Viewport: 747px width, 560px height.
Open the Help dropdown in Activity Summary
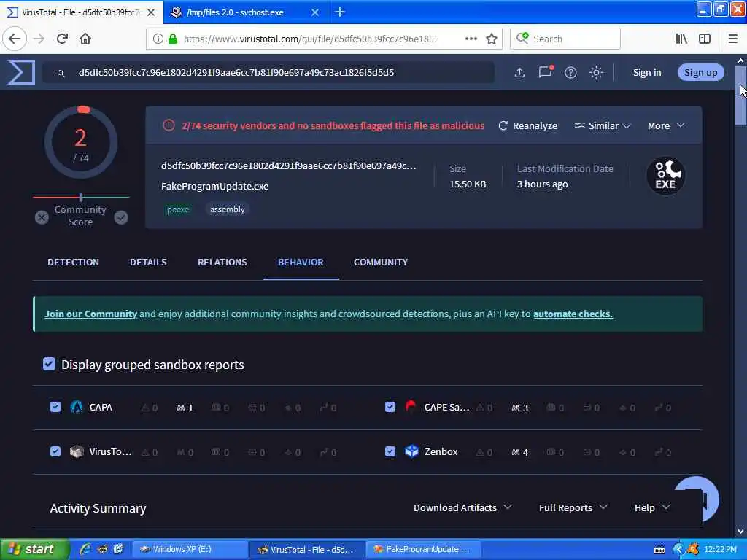[x=652, y=508]
